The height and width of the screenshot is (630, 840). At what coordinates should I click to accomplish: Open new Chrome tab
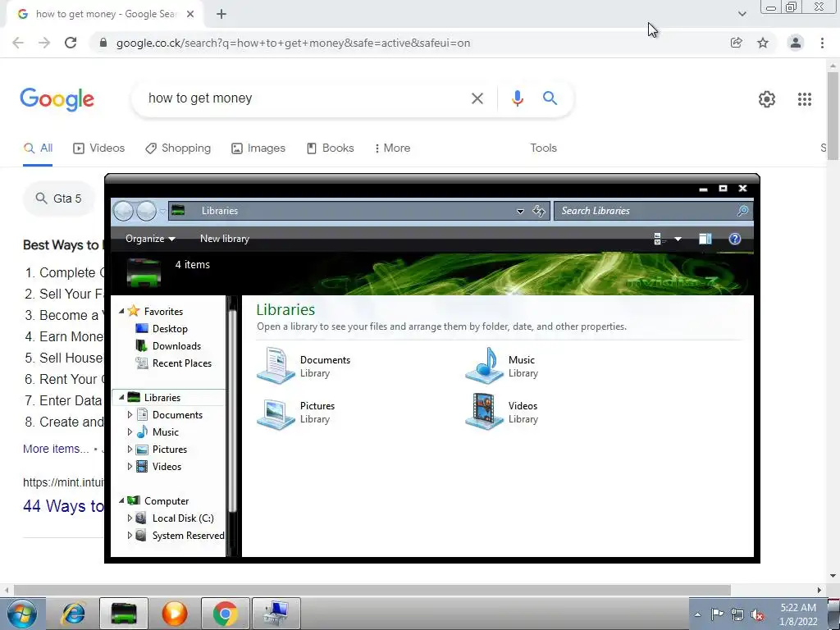(221, 15)
